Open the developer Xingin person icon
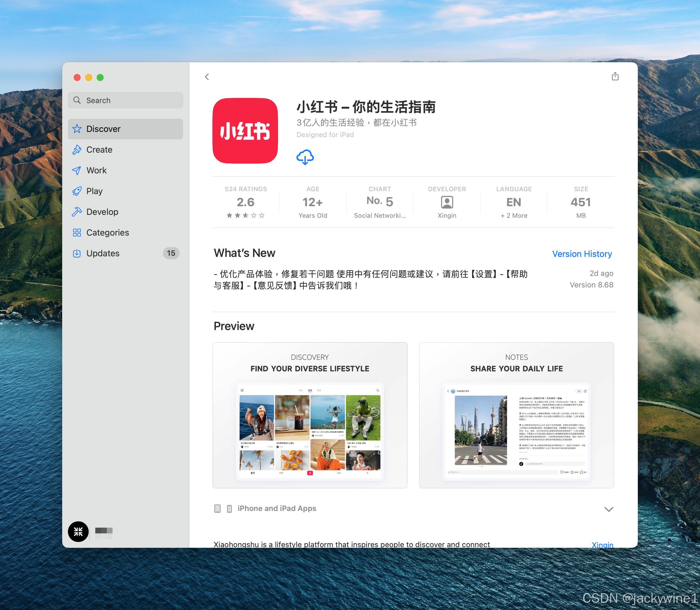 coord(447,202)
